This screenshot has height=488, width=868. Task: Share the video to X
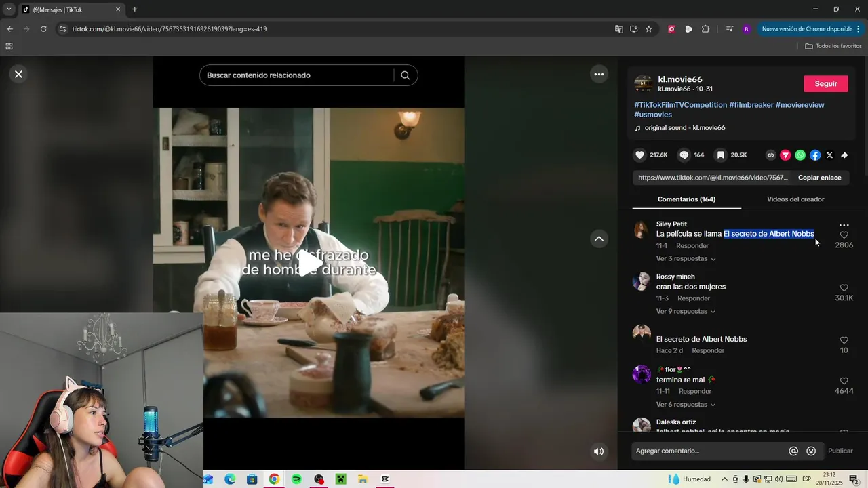[829, 155]
